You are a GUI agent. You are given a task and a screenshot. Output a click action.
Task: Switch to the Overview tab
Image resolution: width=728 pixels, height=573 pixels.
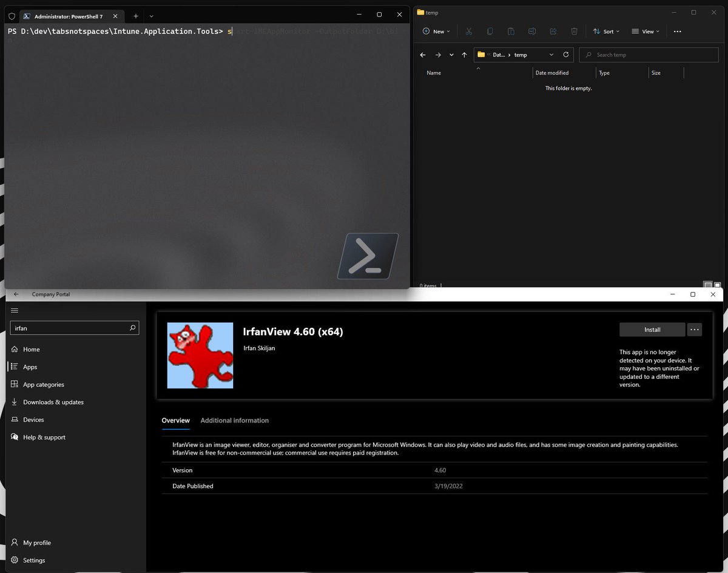175,421
